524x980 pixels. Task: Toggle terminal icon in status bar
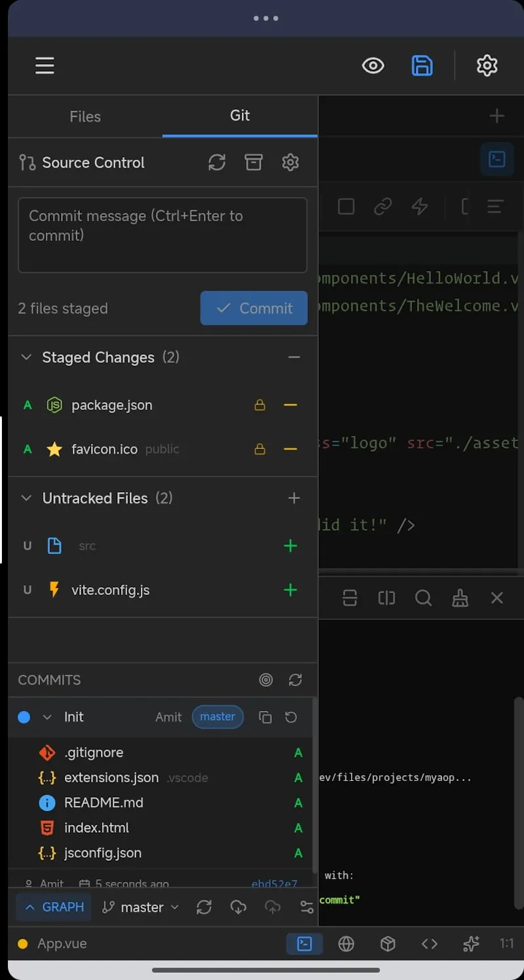(305, 944)
